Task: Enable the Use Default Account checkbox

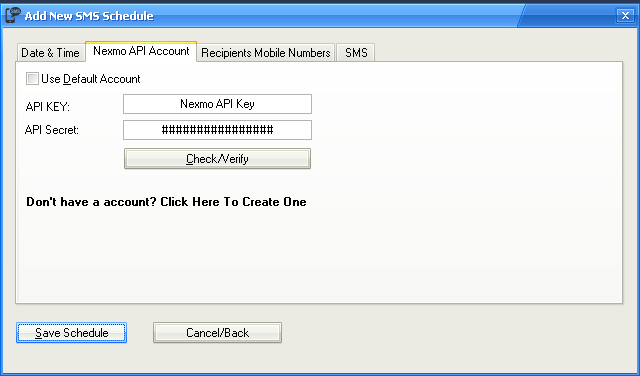Action: (32, 78)
